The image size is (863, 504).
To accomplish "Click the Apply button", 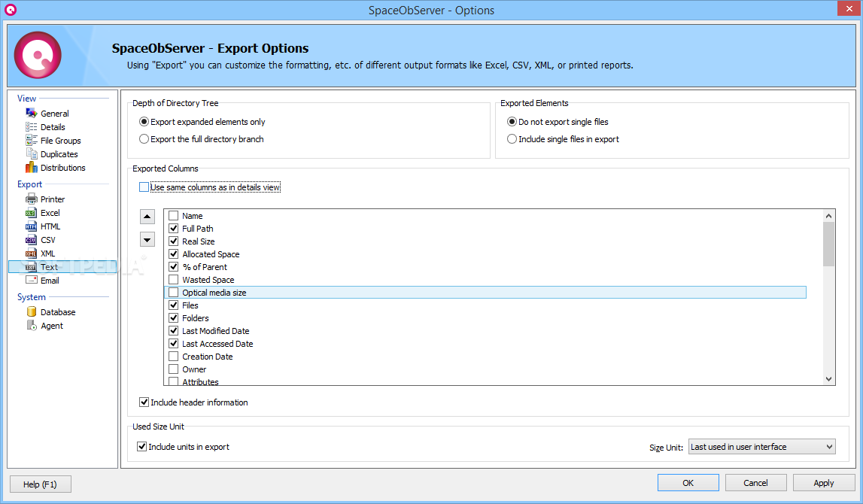I will click(x=824, y=482).
